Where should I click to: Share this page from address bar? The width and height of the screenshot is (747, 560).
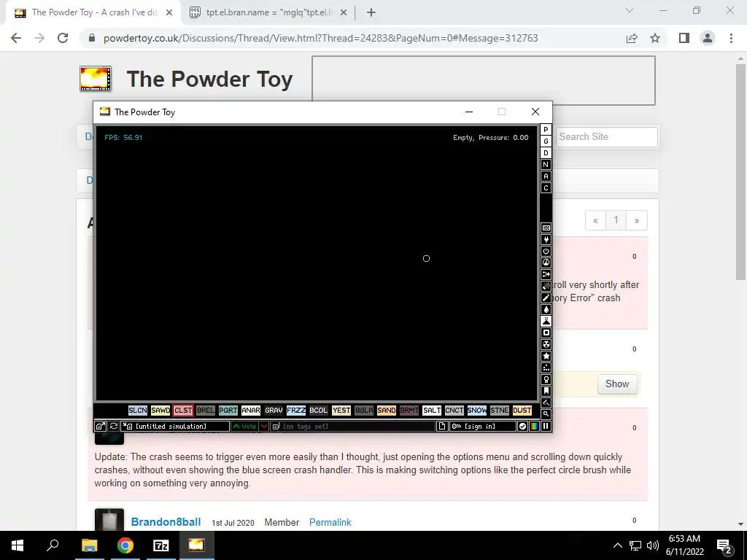632,39
